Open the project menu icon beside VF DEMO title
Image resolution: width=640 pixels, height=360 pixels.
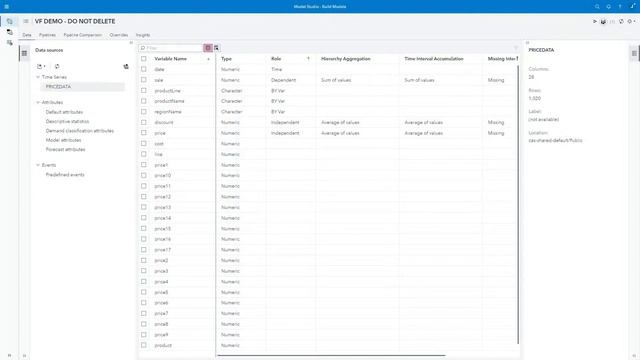click(26, 21)
